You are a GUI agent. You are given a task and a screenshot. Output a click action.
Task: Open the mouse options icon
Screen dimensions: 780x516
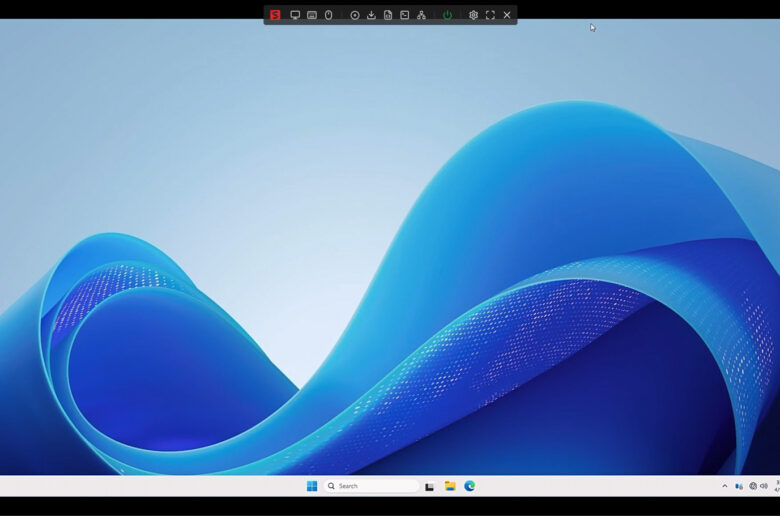coord(328,15)
